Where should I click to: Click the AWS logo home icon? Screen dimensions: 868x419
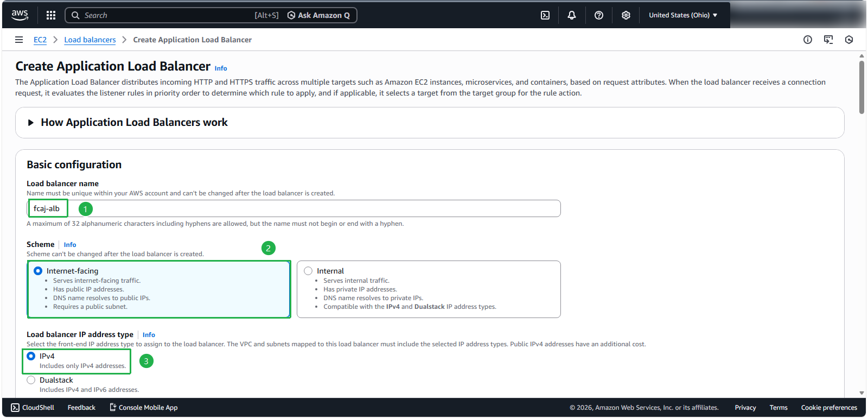tap(20, 15)
